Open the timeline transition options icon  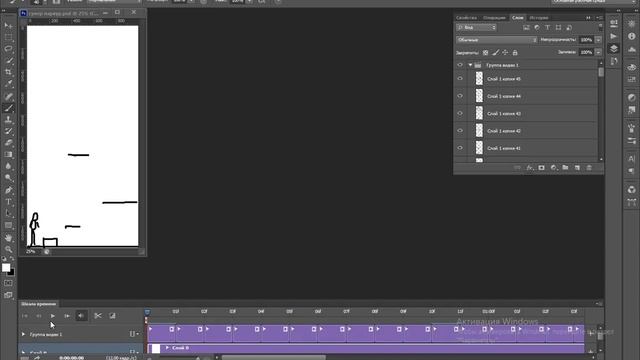pyautogui.click(x=112, y=316)
